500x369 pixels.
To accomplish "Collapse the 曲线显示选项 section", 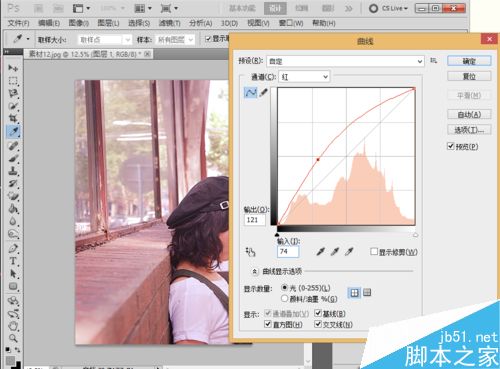I will click(x=254, y=272).
